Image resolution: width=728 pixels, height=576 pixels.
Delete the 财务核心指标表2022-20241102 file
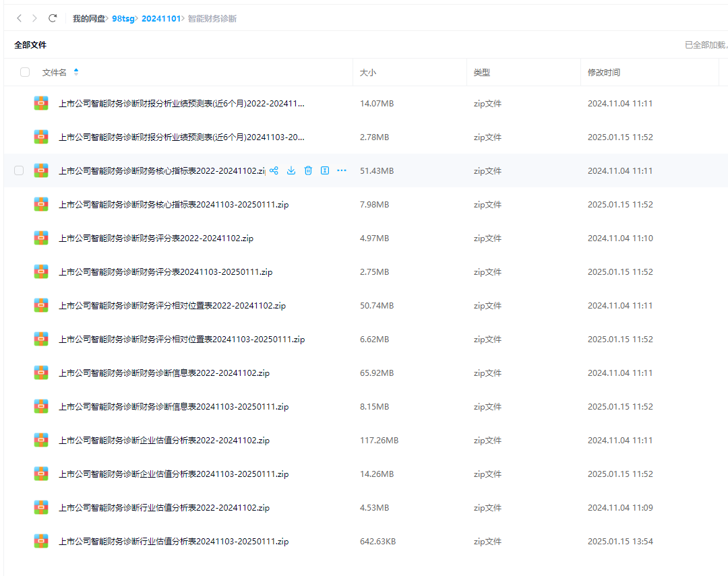pos(308,170)
